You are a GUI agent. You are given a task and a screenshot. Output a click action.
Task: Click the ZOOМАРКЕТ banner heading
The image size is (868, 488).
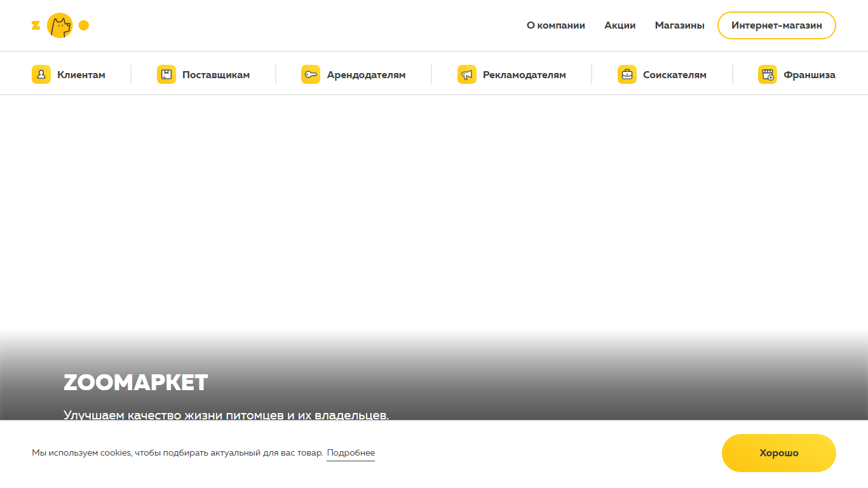point(136,383)
